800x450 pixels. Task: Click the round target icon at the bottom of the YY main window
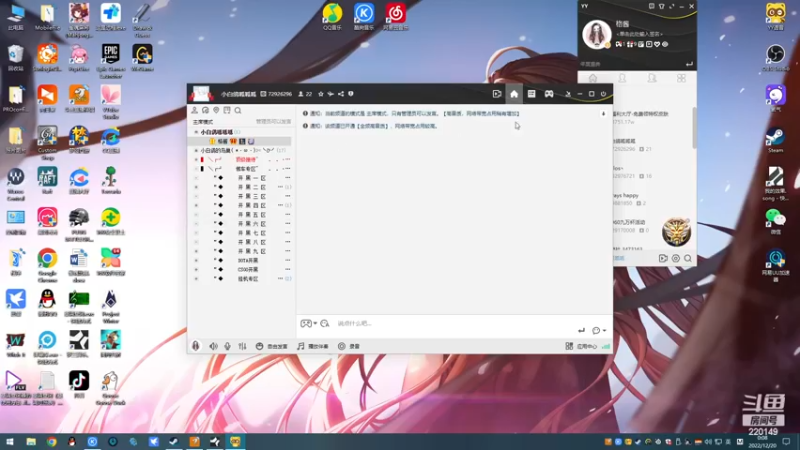pos(676,259)
